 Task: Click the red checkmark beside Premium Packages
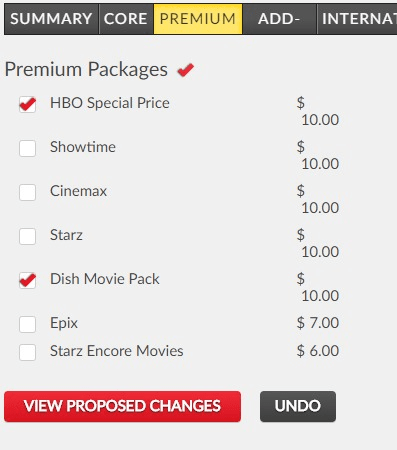click(x=186, y=70)
